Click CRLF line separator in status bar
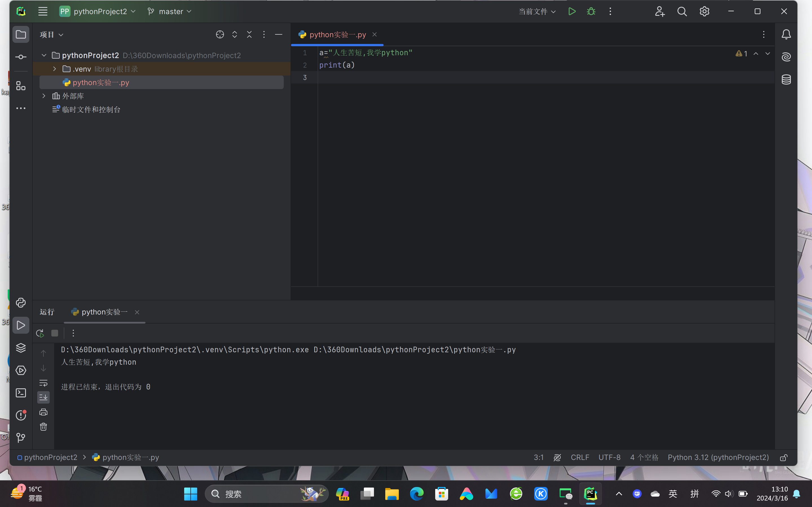 point(580,457)
